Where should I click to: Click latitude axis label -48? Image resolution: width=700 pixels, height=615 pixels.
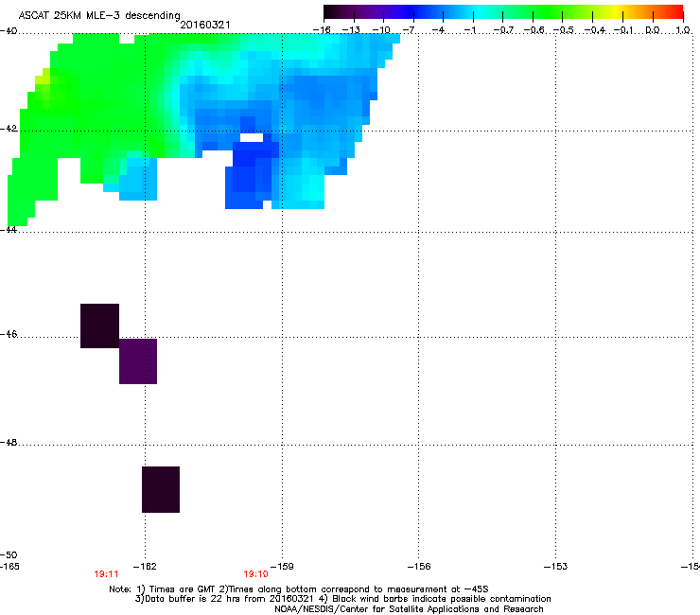pyautogui.click(x=9, y=443)
